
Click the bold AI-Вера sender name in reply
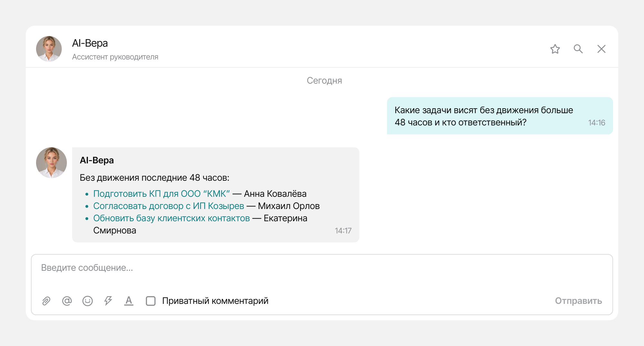(97, 160)
